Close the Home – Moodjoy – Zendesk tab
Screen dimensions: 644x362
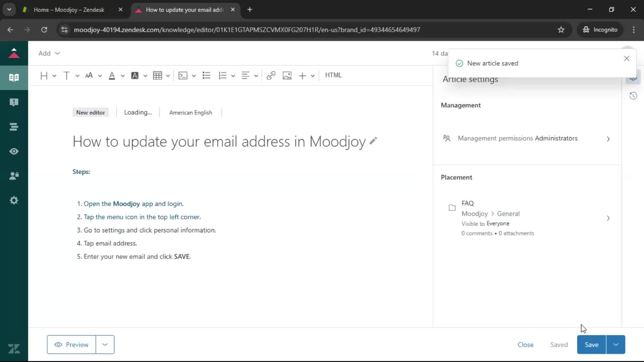pos(121,10)
